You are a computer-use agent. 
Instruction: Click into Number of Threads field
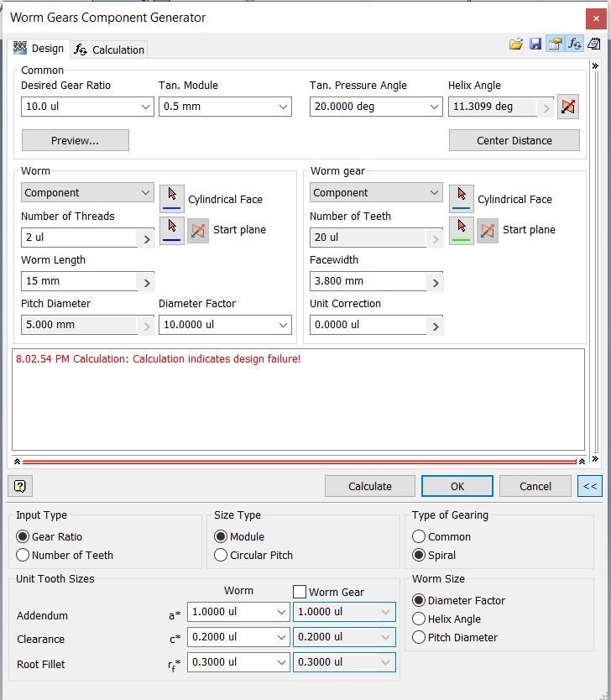point(80,238)
